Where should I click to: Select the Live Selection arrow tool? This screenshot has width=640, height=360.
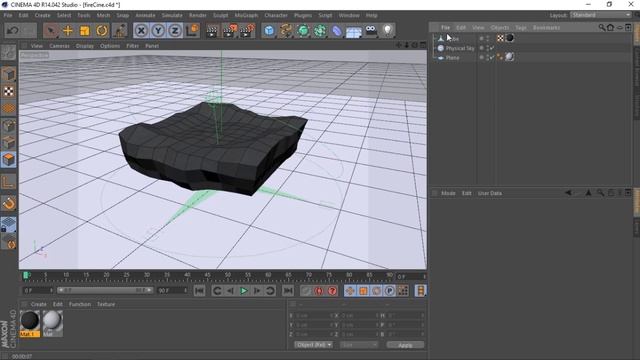point(51,31)
